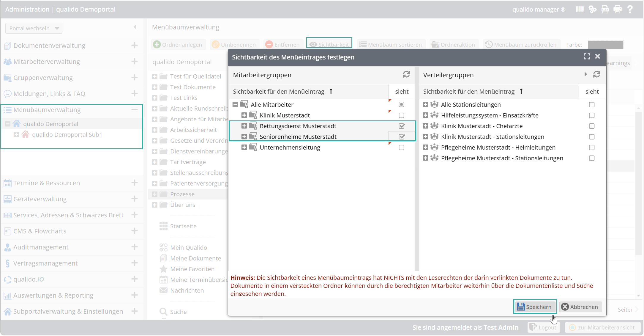Expand Pflegeheime Musterstadt - Stationsleitungen group
The height and width of the screenshot is (336, 644).
point(425,158)
